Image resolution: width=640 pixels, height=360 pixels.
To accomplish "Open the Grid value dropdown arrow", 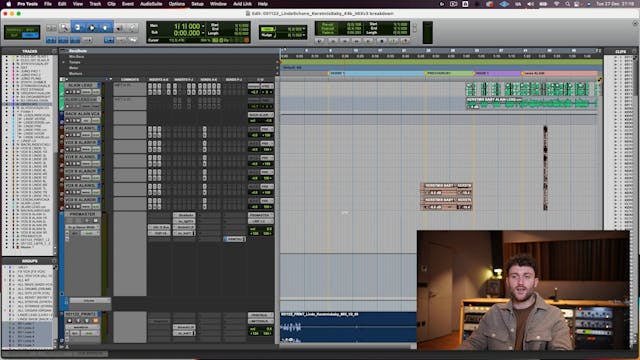I will [304, 29].
